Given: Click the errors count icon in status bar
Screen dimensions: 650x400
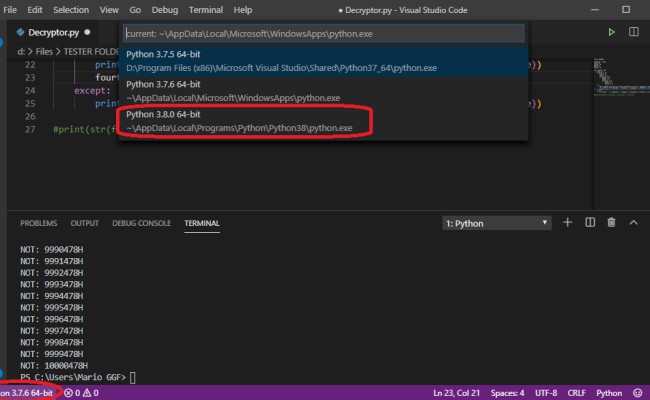Looking at the screenshot, I should 68,393.
